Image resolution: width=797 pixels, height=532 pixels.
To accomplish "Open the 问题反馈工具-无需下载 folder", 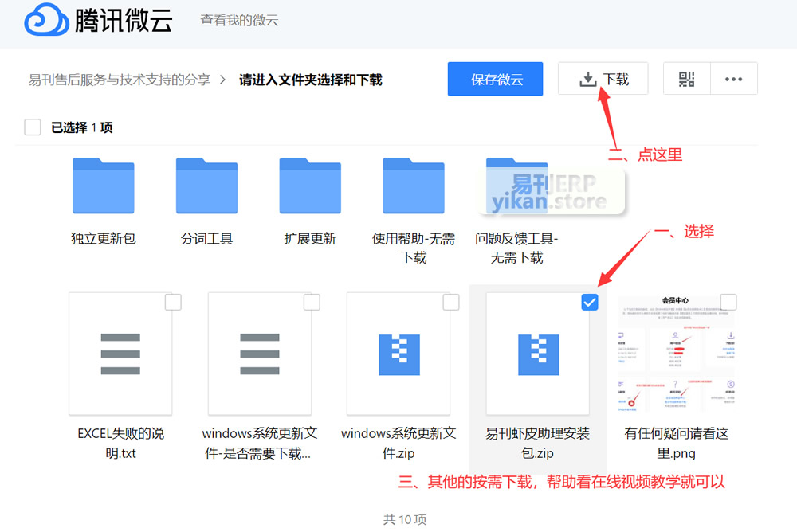I will tap(516, 186).
